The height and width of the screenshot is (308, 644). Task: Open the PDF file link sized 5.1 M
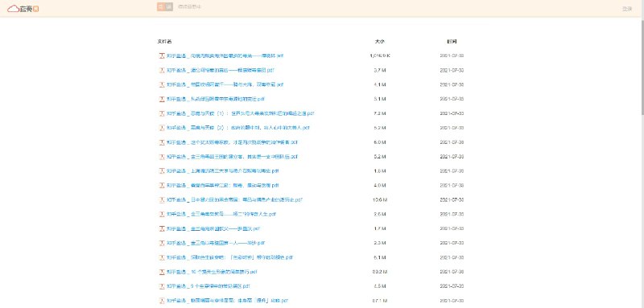pyautogui.click(x=216, y=99)
